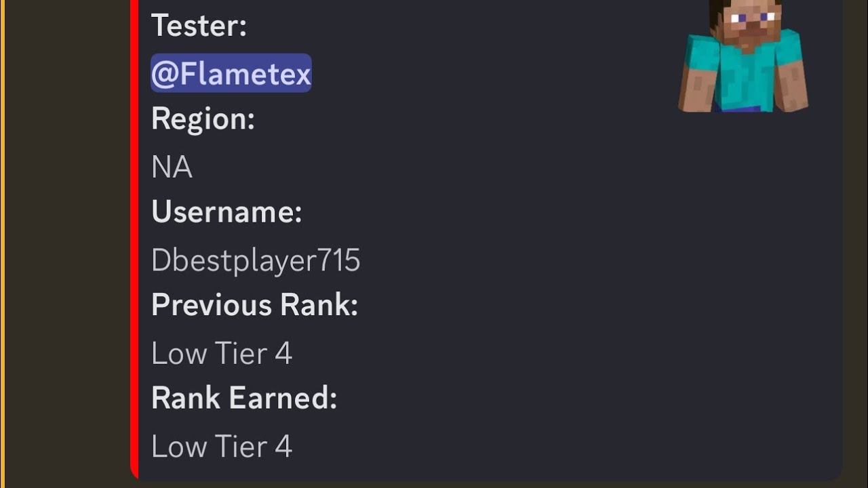This screenshot has height=488, width=868.
Task: Click the "NA" region value
Action: pyautogui.click(x=172, y=167)
